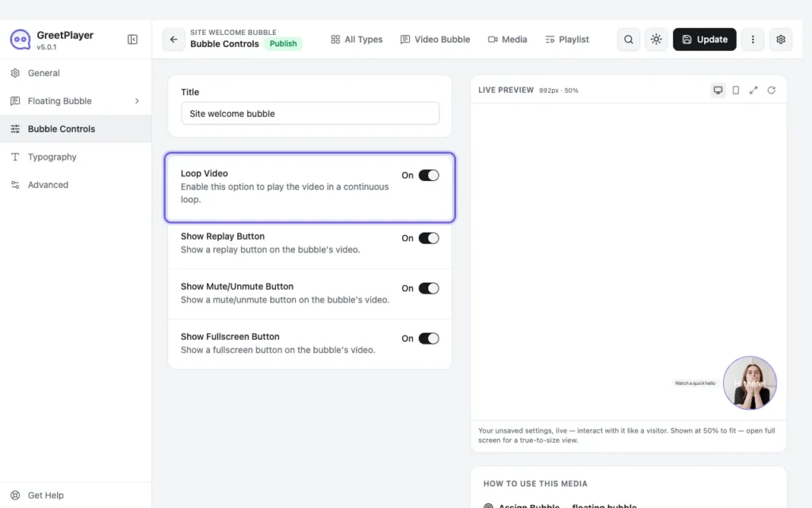Click the video bubble thumbnail in preview
Viewport: 812px width, 508px height.
(x=750, y=383)
